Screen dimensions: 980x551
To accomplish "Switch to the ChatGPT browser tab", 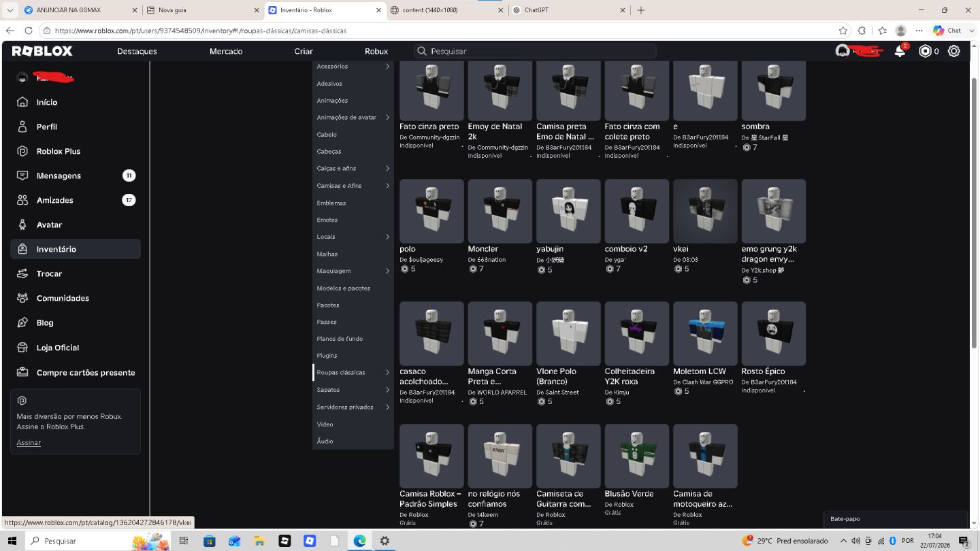I will 569,10.
